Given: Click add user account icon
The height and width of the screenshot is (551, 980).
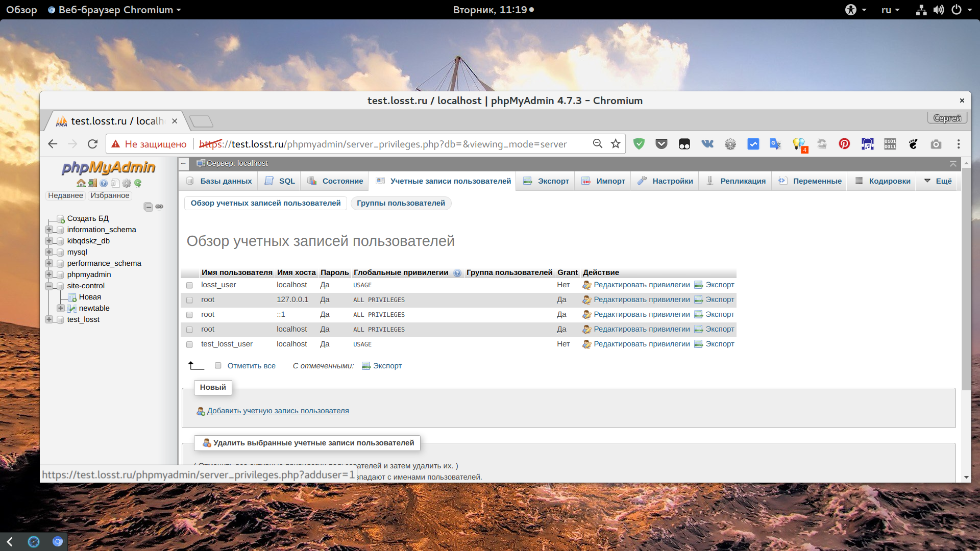Looking at the screenshot, I should click(x=201, y=411).
